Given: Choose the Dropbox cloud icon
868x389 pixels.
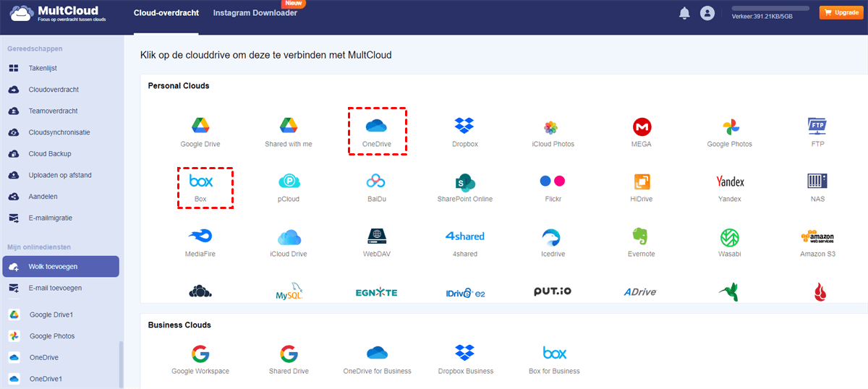Looking at the screenshot, I should tap(464, 126).
